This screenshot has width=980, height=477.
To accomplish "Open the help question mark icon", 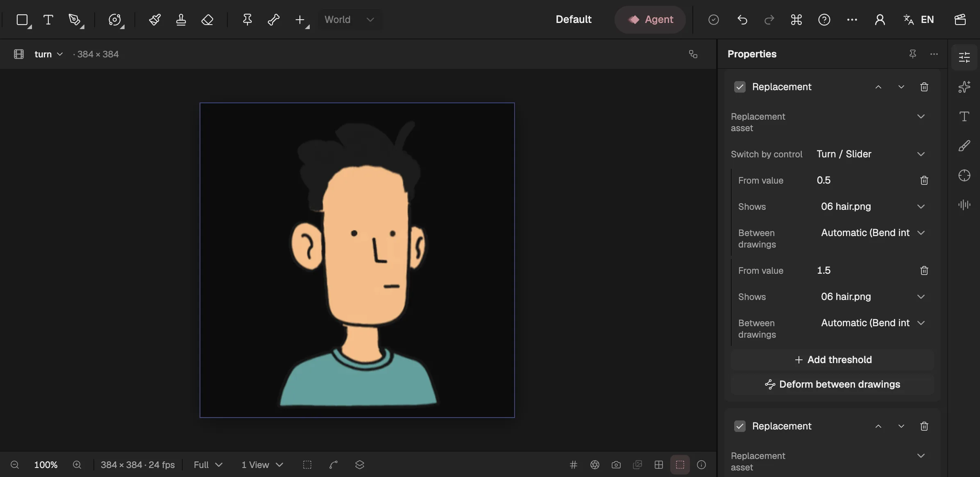I will [x=824, y=20].
